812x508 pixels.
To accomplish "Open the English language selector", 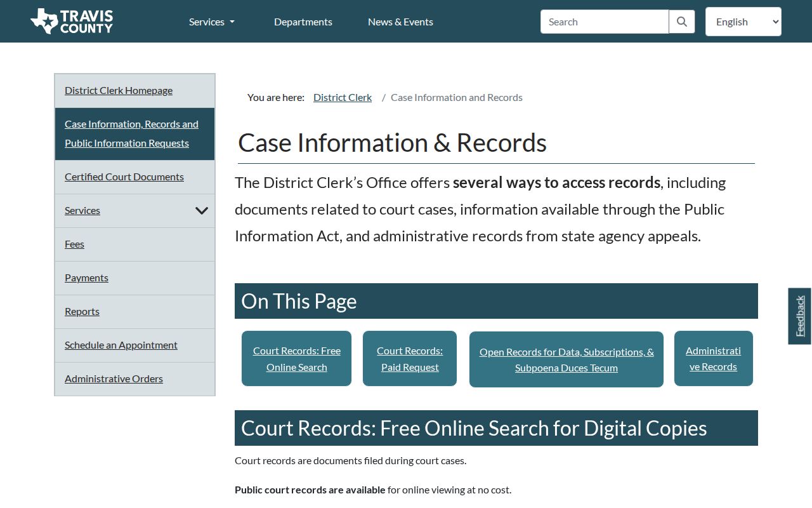I will coord(743,22).
